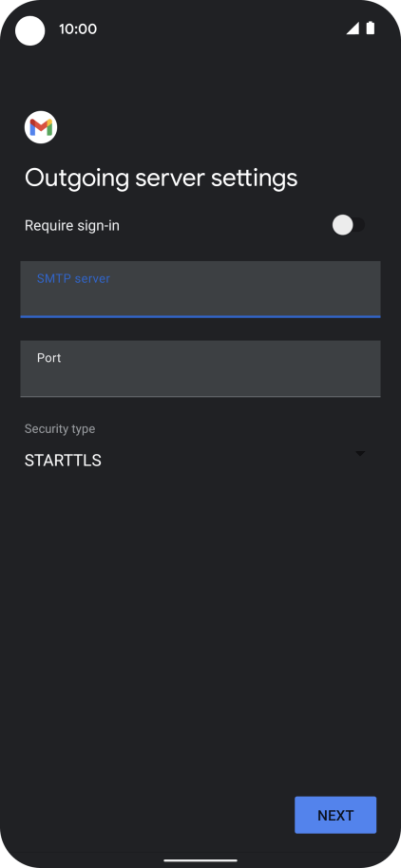Tap the NEXT button
The width and height of the screenshot is (401, 868).
pyautogui.click(x=335, y=815)
